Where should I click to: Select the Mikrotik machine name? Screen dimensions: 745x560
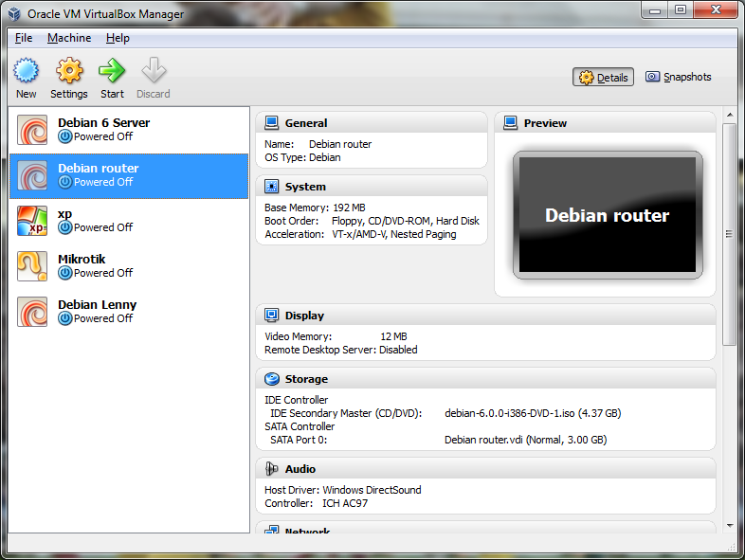[82, 259]
